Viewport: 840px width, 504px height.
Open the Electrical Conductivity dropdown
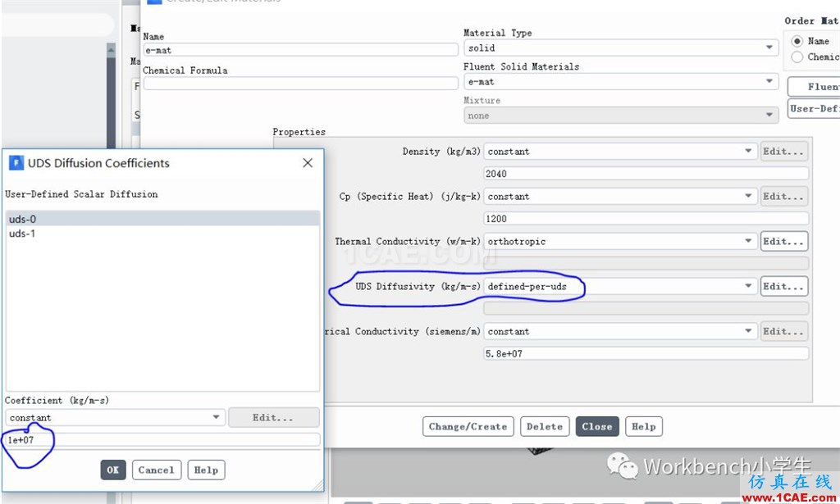[x=620, y=331]
